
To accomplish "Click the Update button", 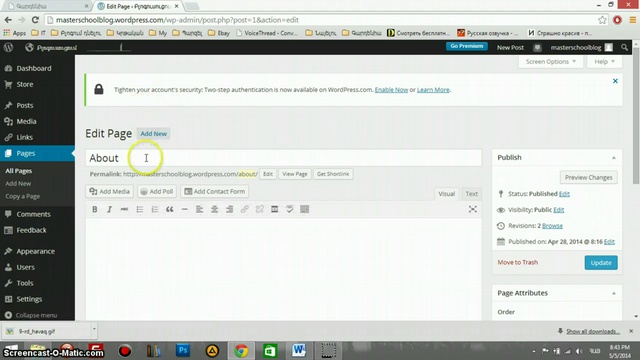I will click(x=601, y=262).
